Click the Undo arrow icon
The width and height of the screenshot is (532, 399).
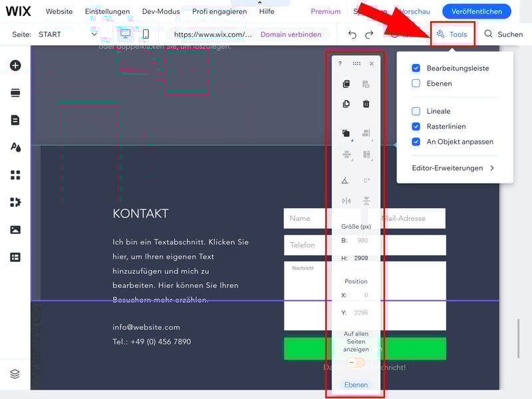[x=352, y=35]
